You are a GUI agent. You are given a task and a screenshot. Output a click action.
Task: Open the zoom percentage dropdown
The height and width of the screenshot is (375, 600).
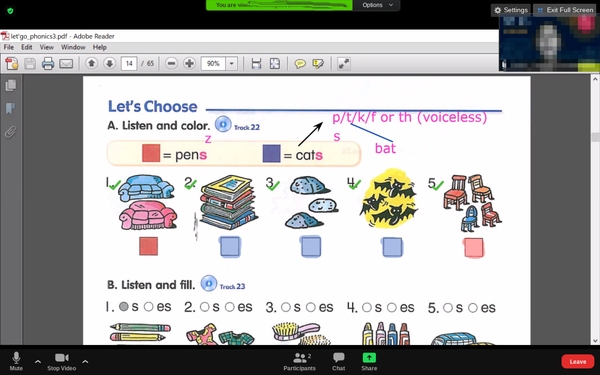point(232,64)
